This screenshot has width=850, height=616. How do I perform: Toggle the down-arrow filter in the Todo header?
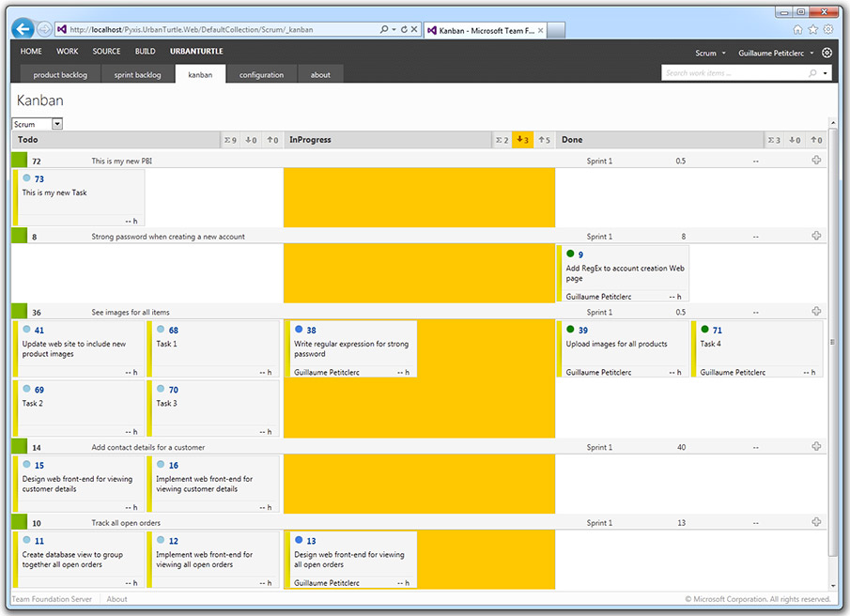click(x=250, y=139)
